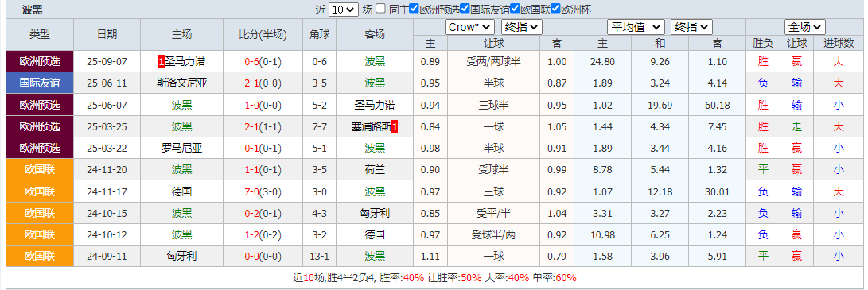Viewport: 868px width, 290px height.
Task: Click the 角球 column header
Action: point(319,35)
